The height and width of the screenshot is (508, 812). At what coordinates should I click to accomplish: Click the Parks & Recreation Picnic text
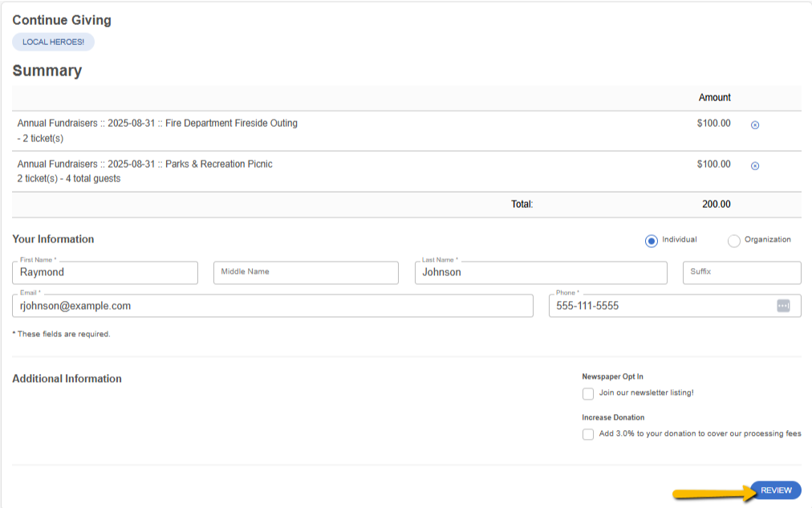[218, 165]
